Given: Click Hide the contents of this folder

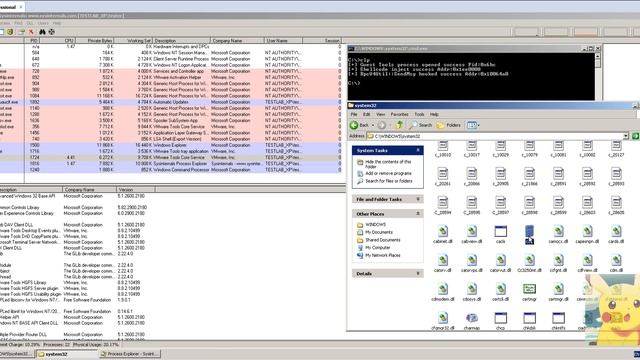Looking at the screenshot, I should point(388,164).
